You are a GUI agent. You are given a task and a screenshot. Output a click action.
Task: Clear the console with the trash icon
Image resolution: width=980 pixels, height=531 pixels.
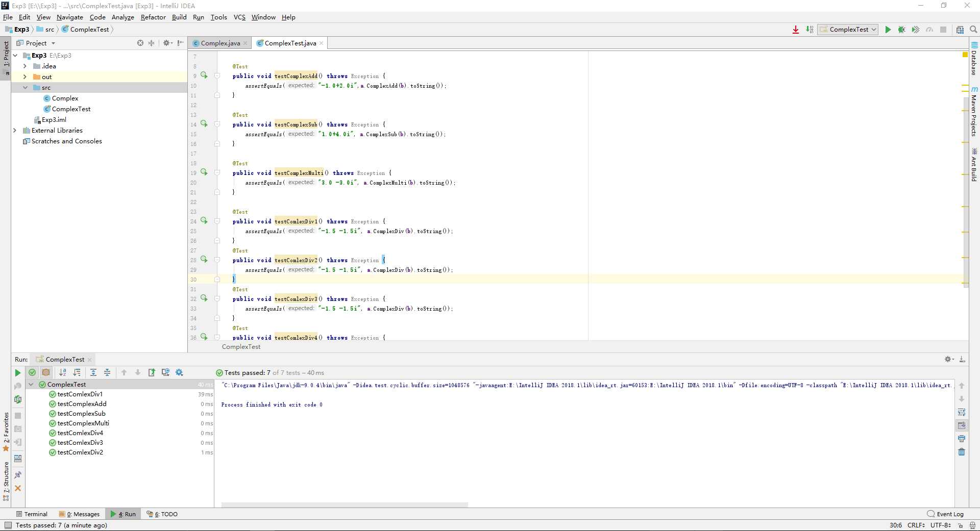(x=962, y=452)
